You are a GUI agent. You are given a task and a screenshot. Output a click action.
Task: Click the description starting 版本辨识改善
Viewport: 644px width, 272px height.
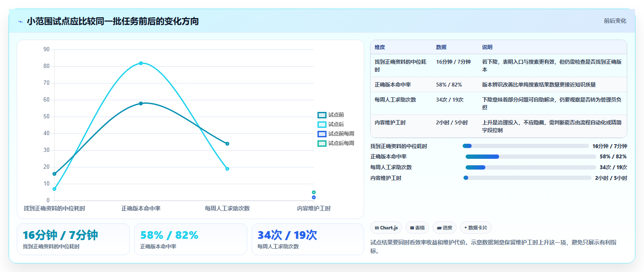[x=539, y=85]
